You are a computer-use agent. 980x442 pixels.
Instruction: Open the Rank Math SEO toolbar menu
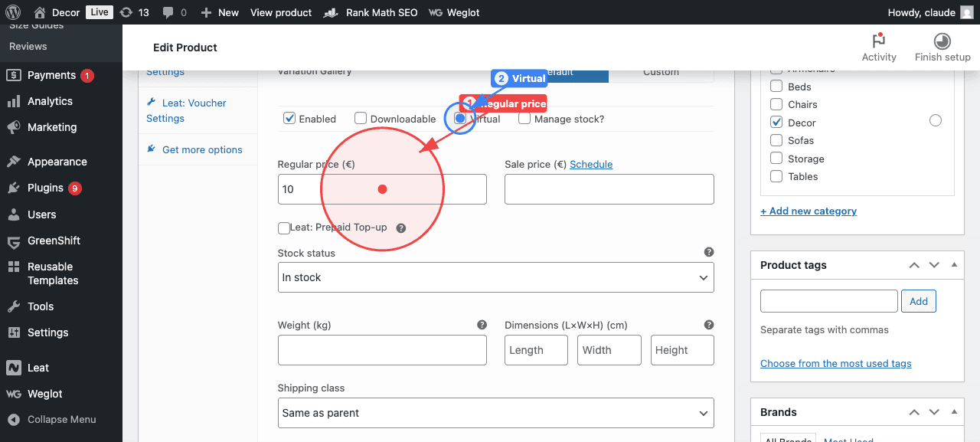coord(371,12)
